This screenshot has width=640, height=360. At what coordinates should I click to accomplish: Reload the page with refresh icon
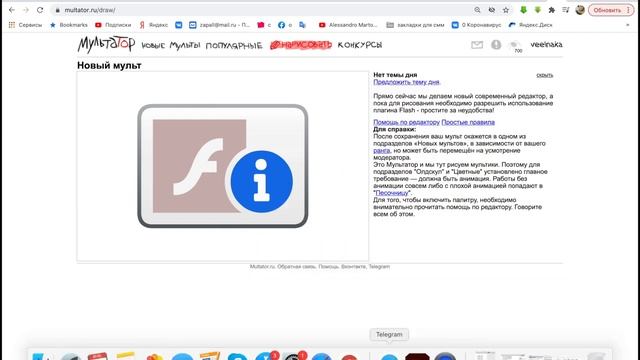[40, 10]
